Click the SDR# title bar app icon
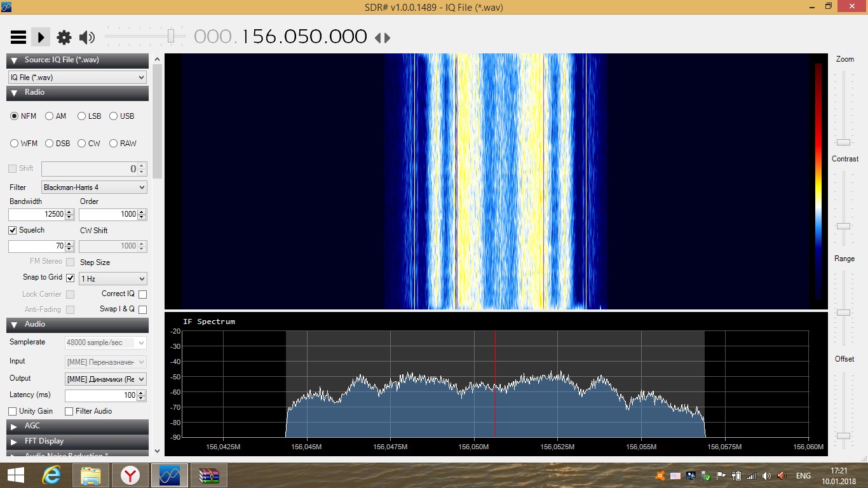This screenshot has width=868, height=488. click(x=7, y=6)
